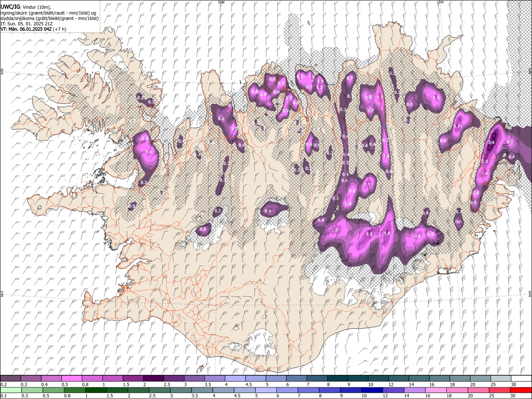Pick the light violet bottom-row swatch between 14 and 16
The width and height of the screenshot is (532, 399).
coord(414,390)
